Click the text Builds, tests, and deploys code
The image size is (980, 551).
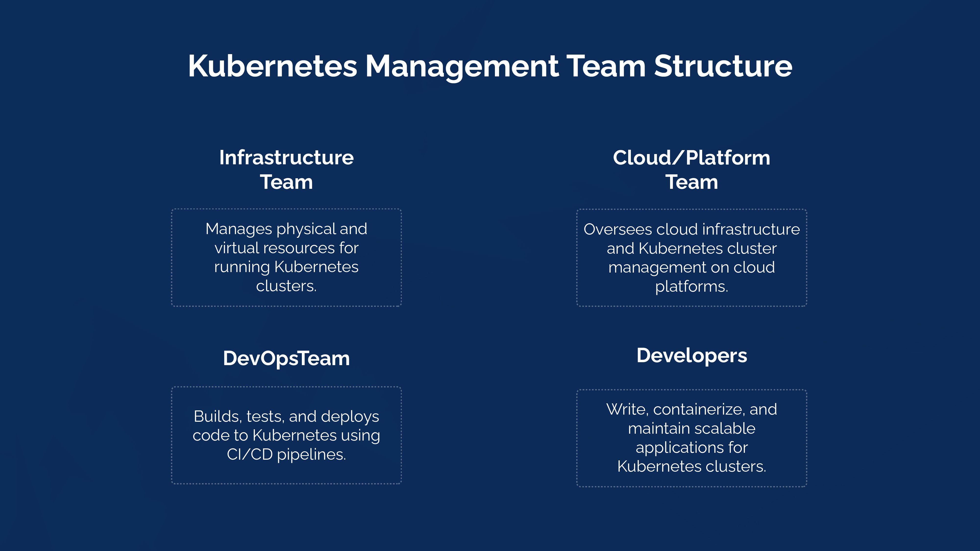coord(286,426)
